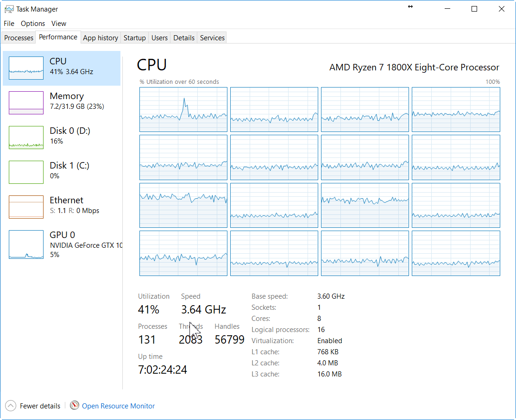Open Disk 0 (D:) performance view

69,136
